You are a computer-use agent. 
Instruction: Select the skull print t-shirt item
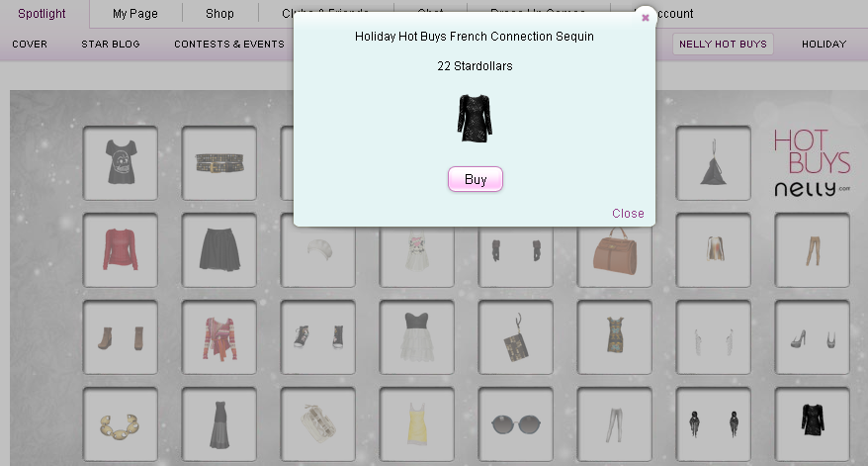121,163
